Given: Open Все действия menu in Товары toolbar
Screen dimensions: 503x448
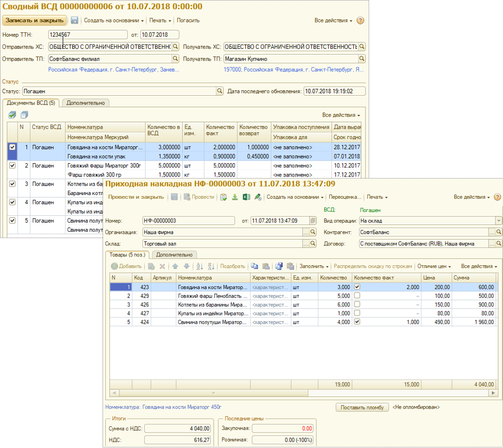Looking at the screenshot, I should point(479,266).
